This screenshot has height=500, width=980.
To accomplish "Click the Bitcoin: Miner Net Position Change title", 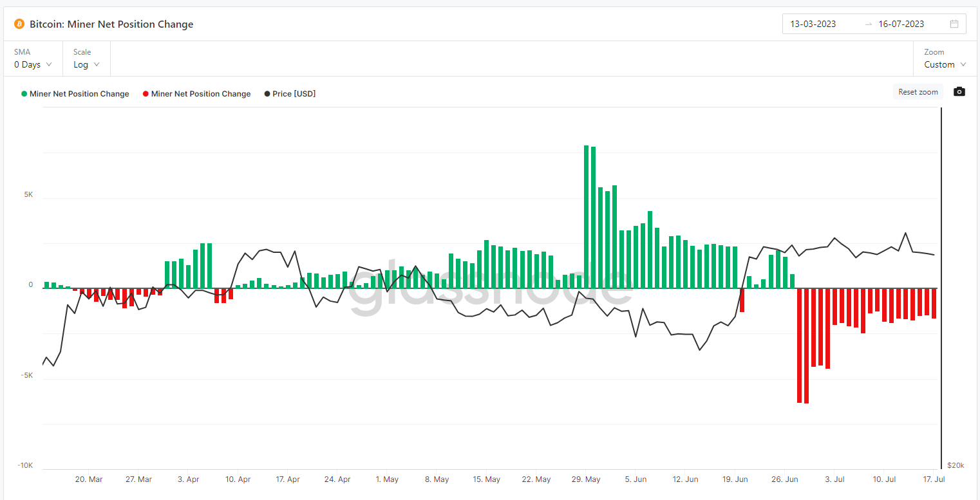I will click(111, 24).
